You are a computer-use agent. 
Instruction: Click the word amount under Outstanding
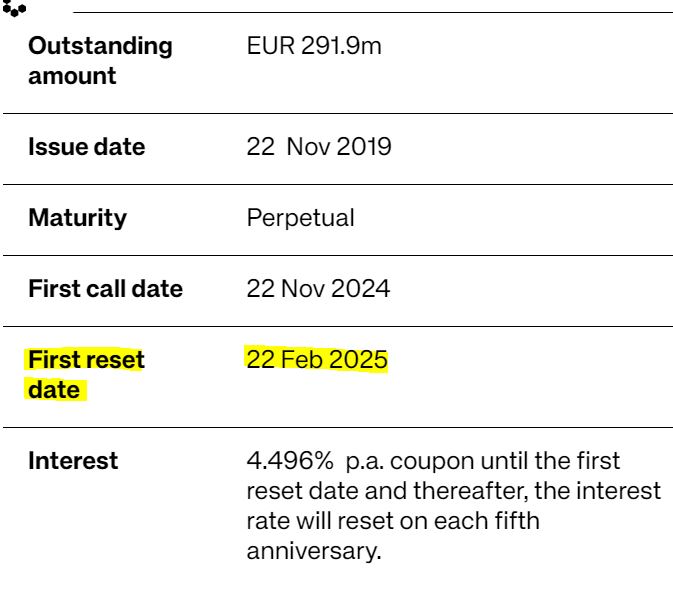click(x=72, y=76)
